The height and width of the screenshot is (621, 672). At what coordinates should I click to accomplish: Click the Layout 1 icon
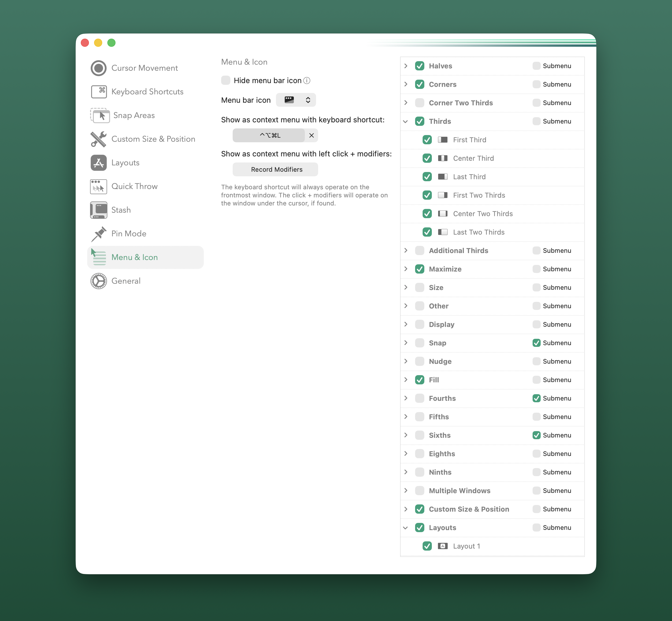coord(443,546)
